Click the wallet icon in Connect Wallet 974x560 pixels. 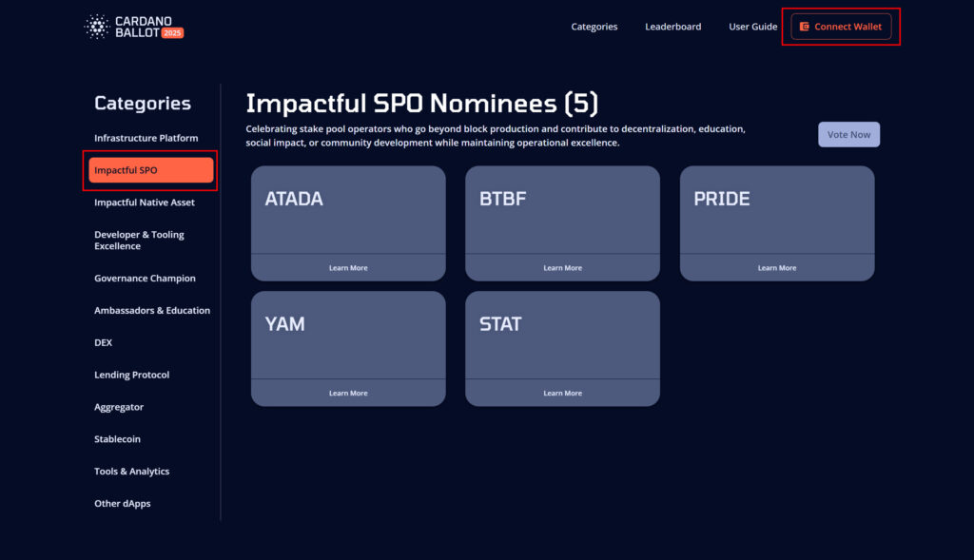(805, 27)
